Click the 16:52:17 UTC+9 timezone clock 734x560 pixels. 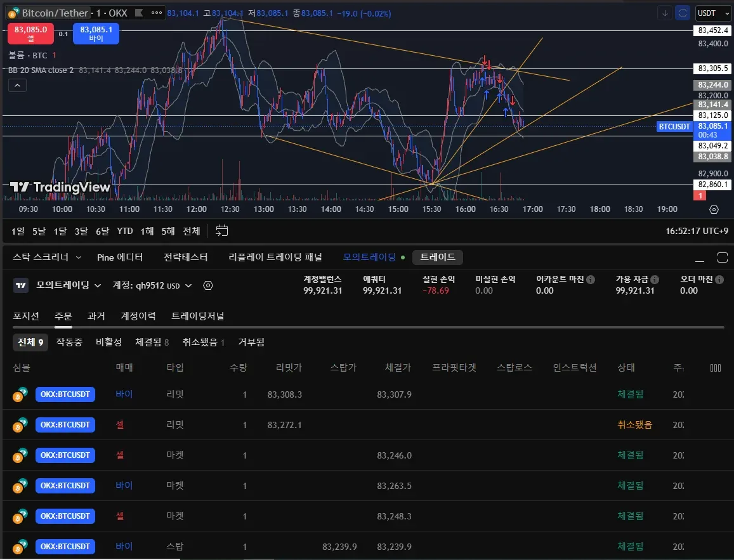tap(697, 231)
